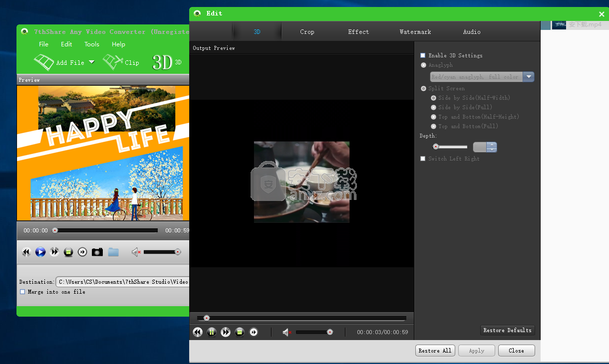Image resolution: width=609 pixels, height=364 pixels.
Task: Open snapshot folder in main window
Action: [x=113, y=252]
